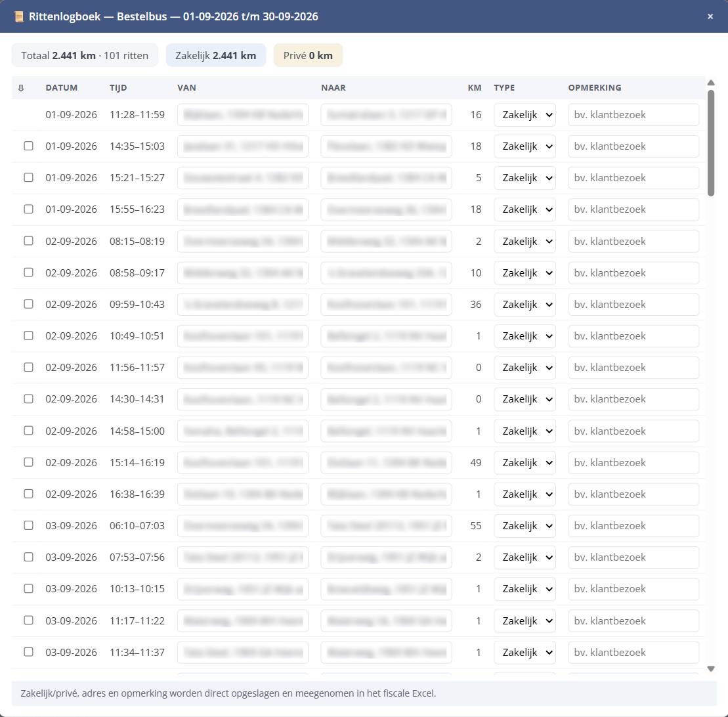Click the 49 km value on the 15:14–16:19 row
The width and height of the screenshot is (728, 717).
475,462
